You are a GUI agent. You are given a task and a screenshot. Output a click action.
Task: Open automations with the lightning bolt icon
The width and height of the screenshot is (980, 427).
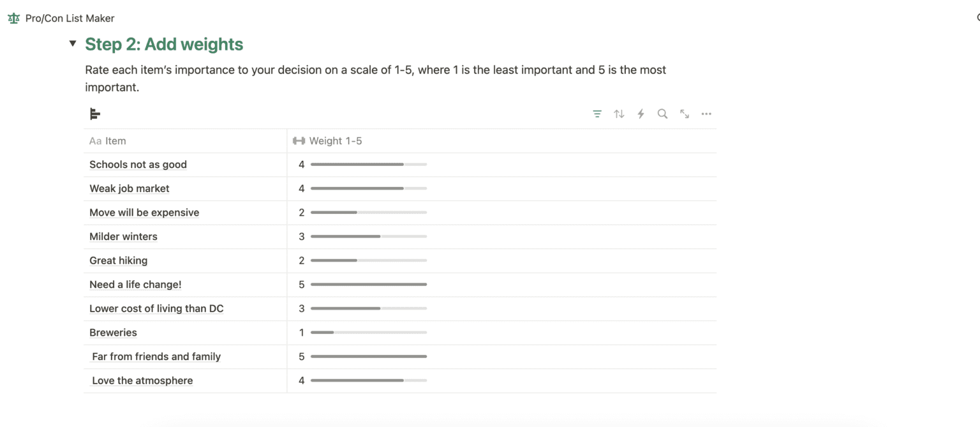pyautogui.click(x=641, y=114)
